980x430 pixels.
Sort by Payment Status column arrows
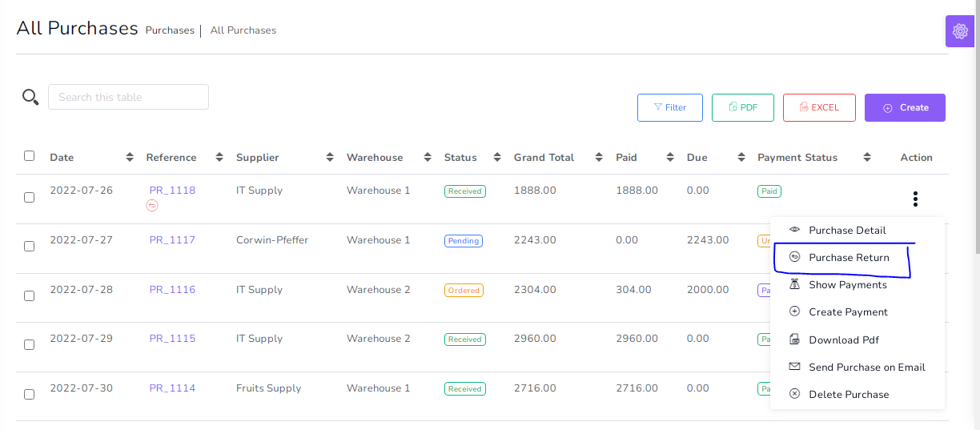click(866, 158)
